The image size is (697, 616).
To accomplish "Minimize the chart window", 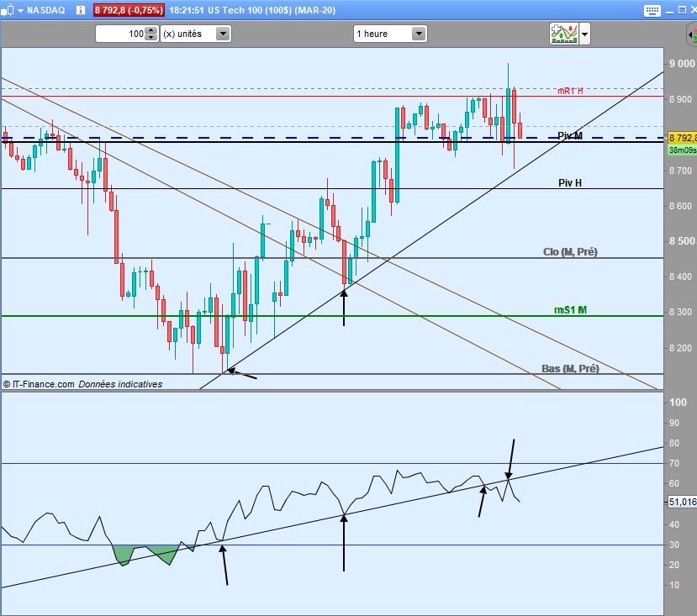I will 669,11.
